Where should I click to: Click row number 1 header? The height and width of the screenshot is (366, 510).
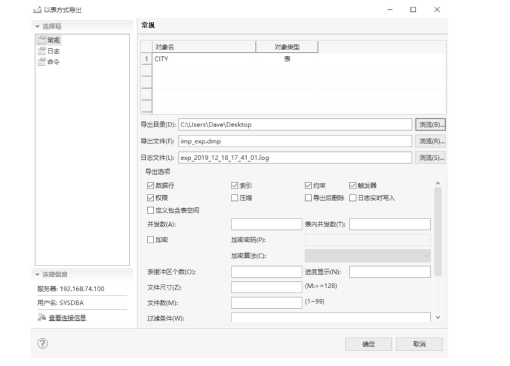pyautogui.click(x=146, y=59)
